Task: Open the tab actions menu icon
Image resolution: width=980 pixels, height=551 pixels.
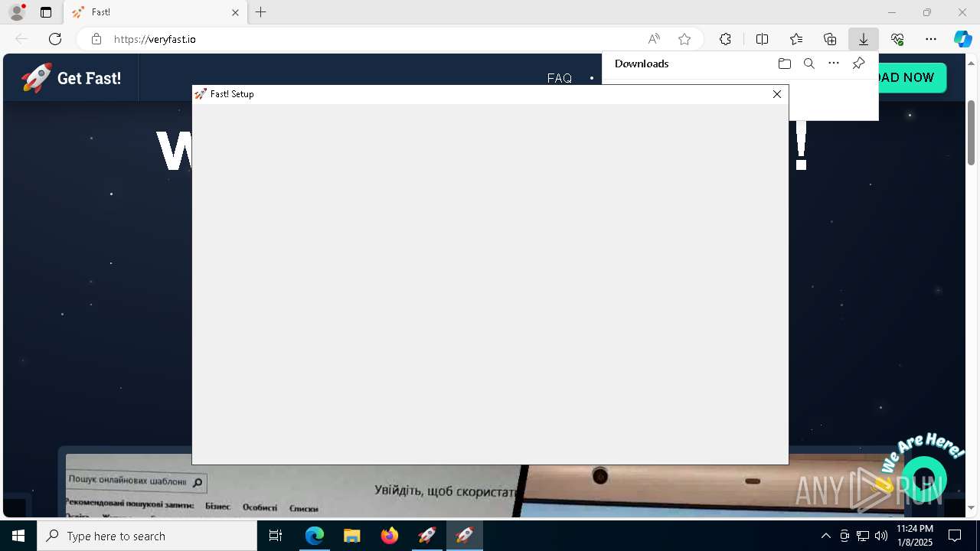Action: tap(46, 12)
